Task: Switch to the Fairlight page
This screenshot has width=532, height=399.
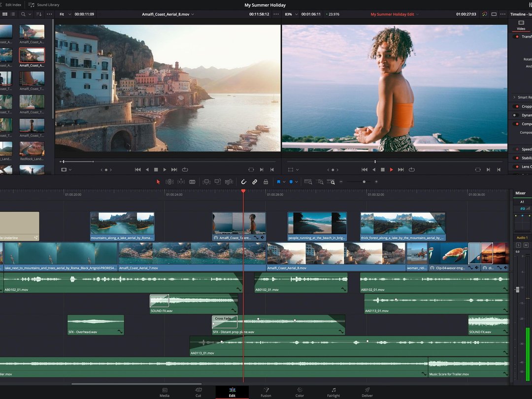Action: 333,392
